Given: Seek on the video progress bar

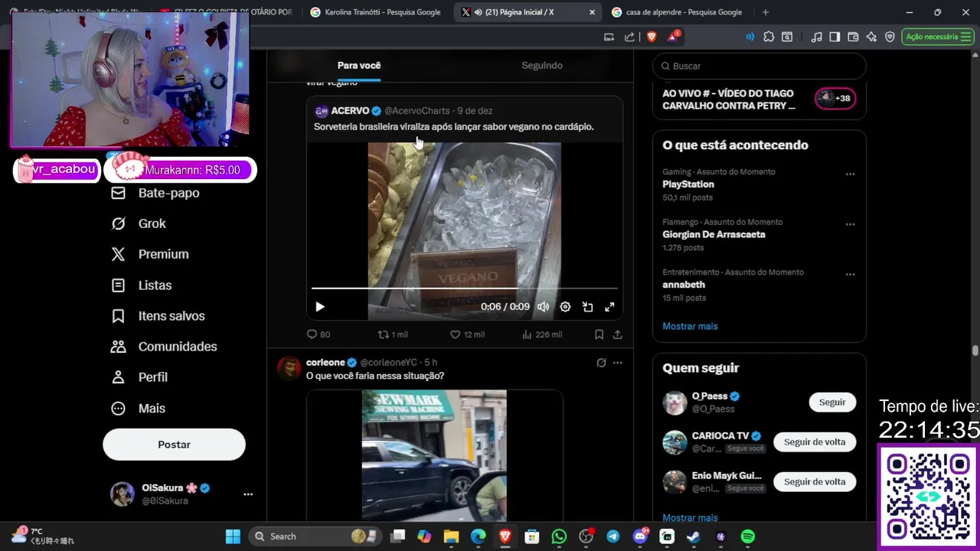Looking at the screenshot, I should [464, 289].
